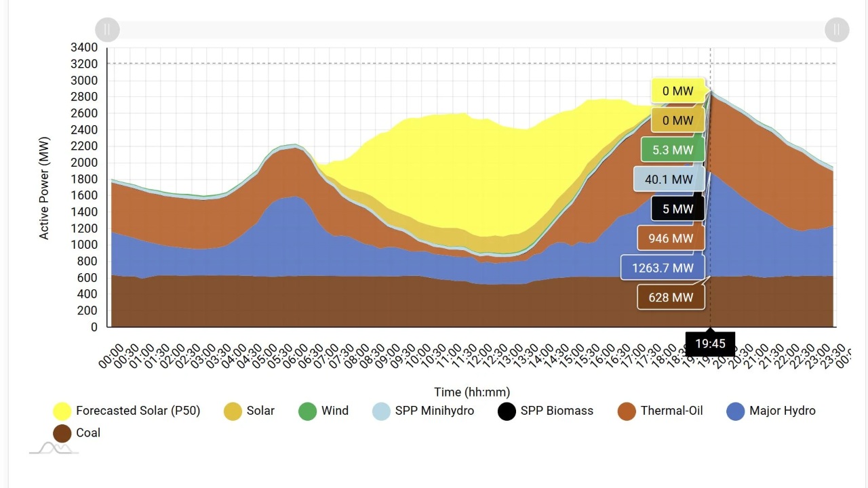868x488 pixels.
Task: Select the 946 MW thermal-oil tooltip
Action: point(670,239)
